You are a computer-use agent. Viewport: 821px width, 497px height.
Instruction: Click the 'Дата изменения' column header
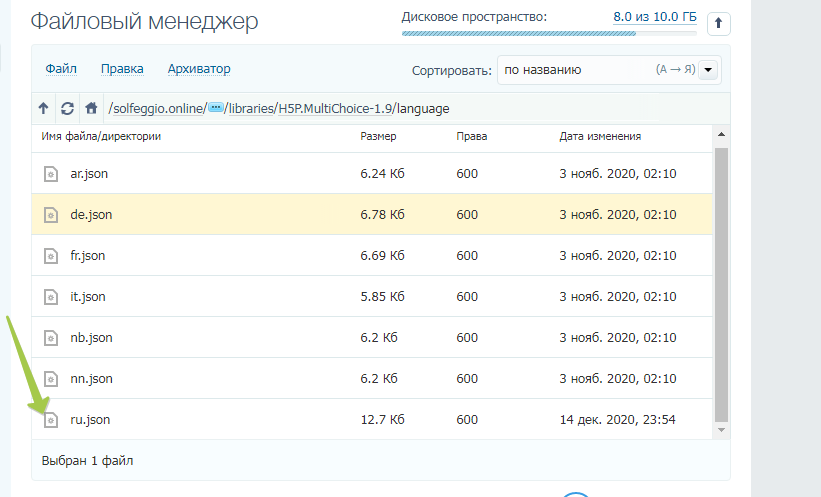click(x=600, y=137)
